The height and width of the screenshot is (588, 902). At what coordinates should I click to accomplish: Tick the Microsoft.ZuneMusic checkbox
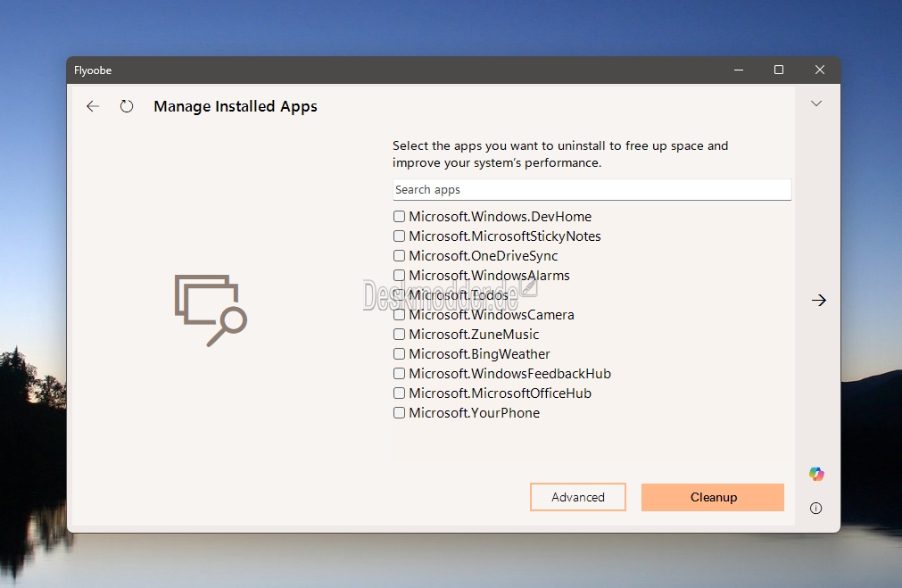tap(399, 335)
